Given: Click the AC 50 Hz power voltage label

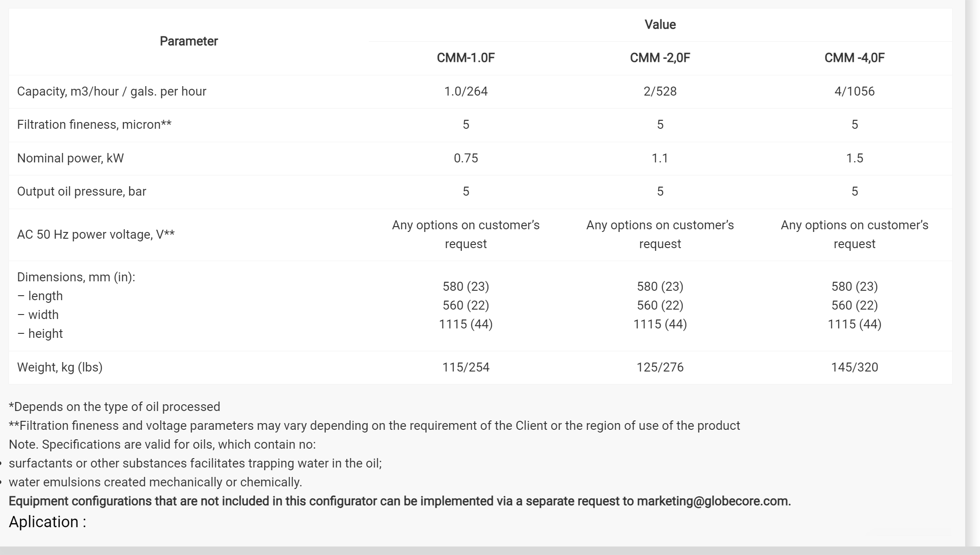Looking at the screenshot, I should tap(96, 235).
